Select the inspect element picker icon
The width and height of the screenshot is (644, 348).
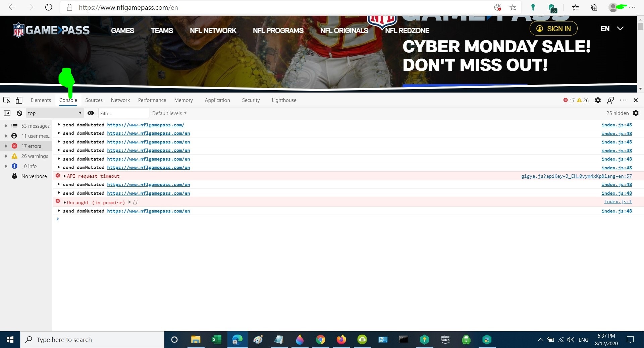[x=6, y=100]
